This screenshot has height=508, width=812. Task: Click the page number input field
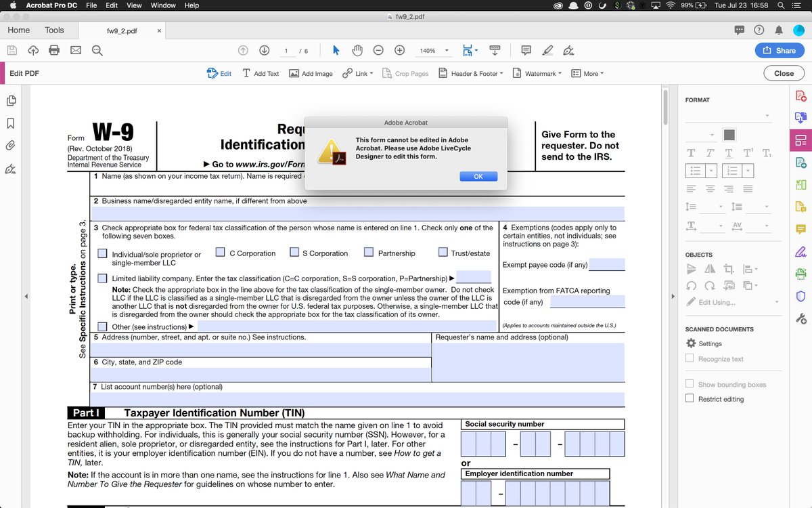286,51
